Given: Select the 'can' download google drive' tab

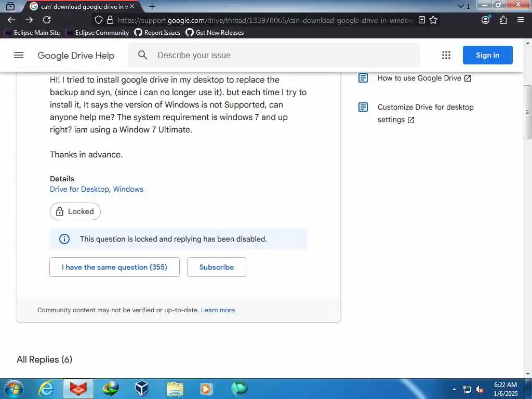Looking at the screenshot, I should coord(82,6).
